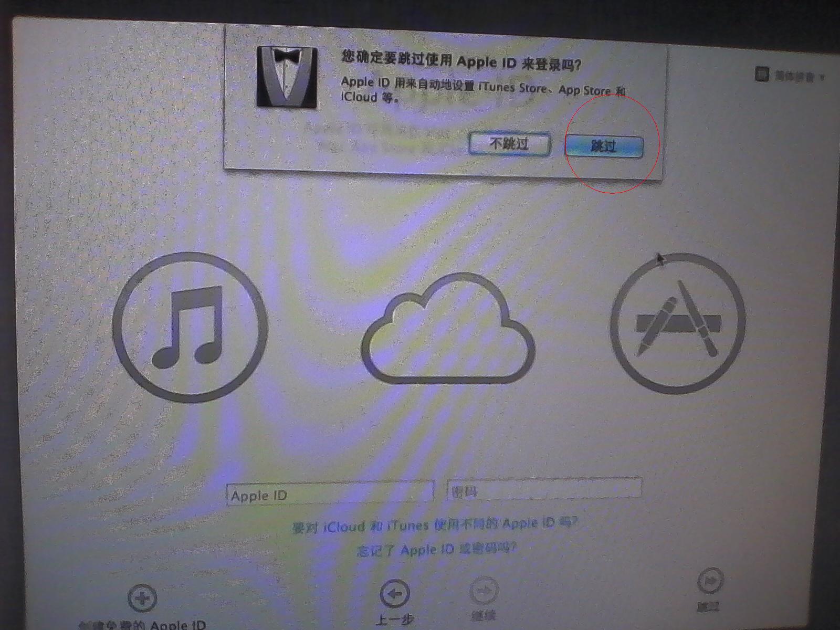The width and height of the screenshot is (840, 630).
Task: Click the tuxedo Setup Assistant icon
Action: pyautogui.click(x=287, y=77)
